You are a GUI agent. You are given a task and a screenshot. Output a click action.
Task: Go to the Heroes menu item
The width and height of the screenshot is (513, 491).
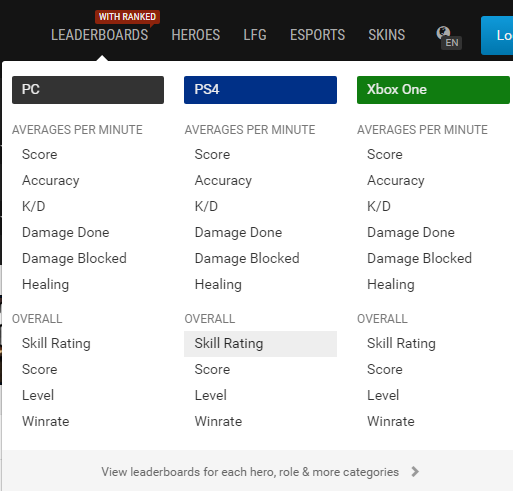click(196, 35)
